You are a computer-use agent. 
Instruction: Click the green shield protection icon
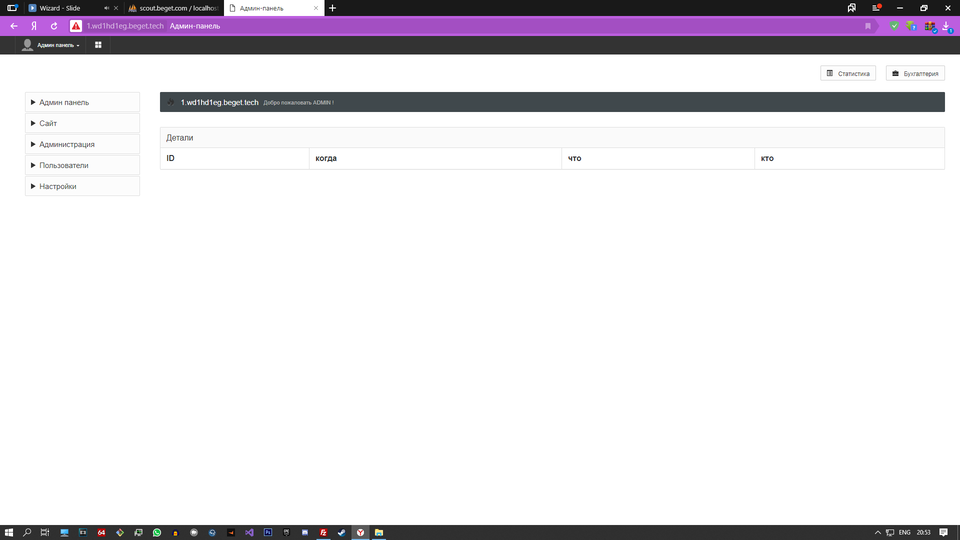point(894,26)
